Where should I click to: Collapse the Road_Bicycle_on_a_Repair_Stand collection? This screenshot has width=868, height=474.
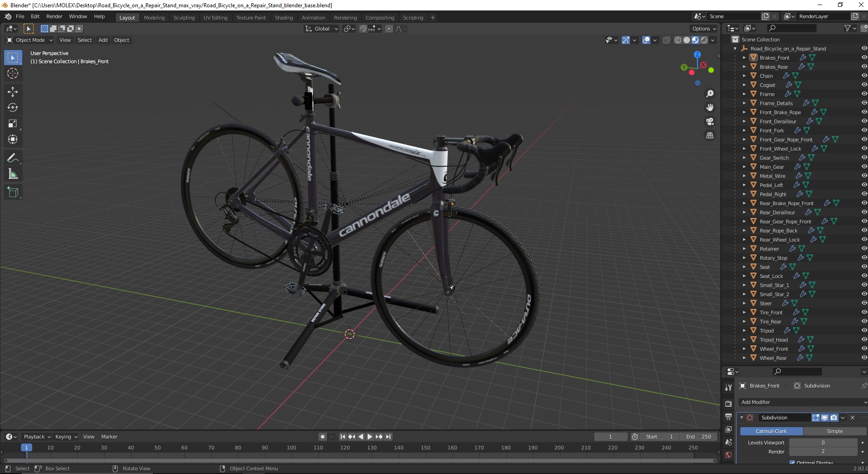click(735, 49)
